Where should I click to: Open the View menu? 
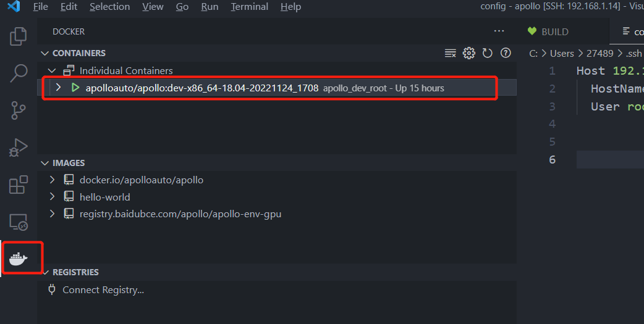153,7
